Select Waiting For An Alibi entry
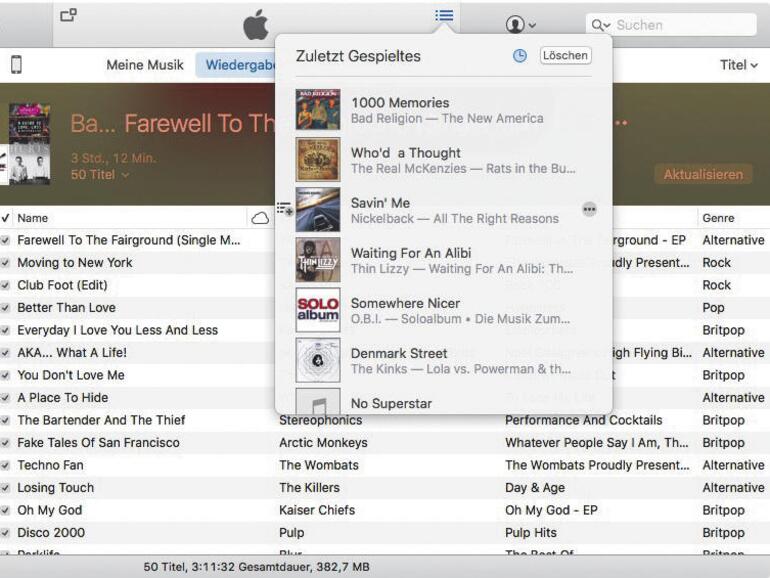Image resolution: width=770 pixels, height=578 pixels. (443, 260)
